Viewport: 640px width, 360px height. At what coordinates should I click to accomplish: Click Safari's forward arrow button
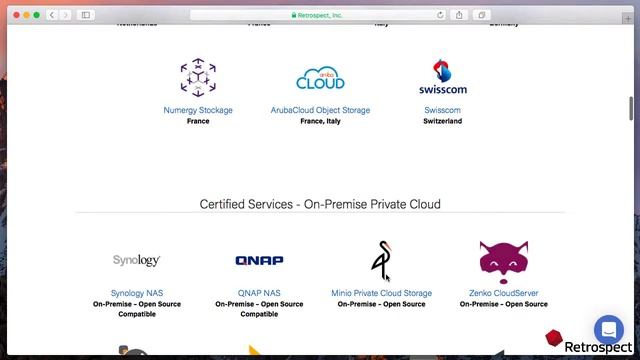coord(65,15)
